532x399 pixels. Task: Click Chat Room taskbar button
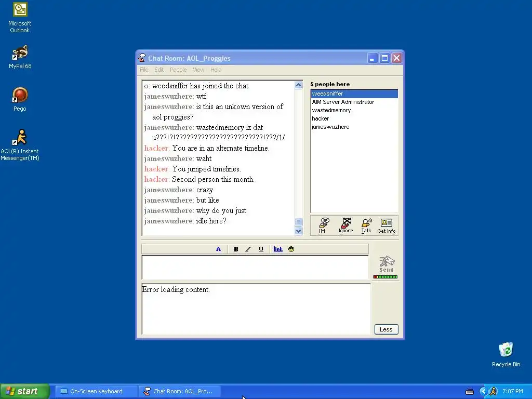point(179,391)
